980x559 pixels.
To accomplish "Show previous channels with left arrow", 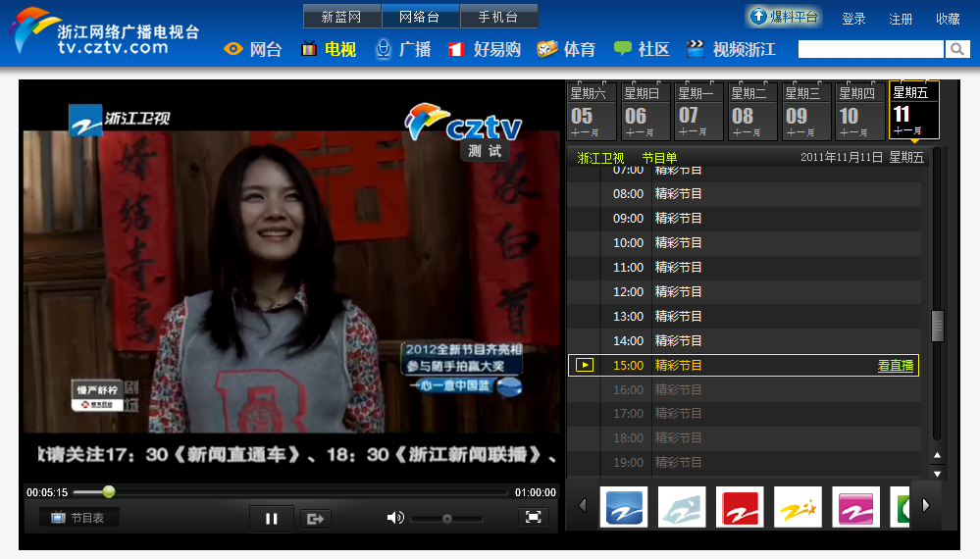I will click(x=583, y=505).
